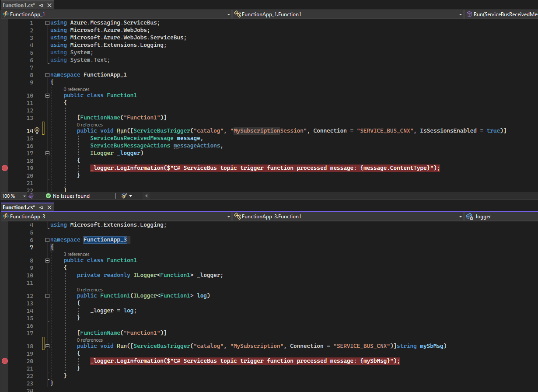
Task: Click "using Microsoft.Extensions.Logging;" in bottom editor
Action: (108, 225)
